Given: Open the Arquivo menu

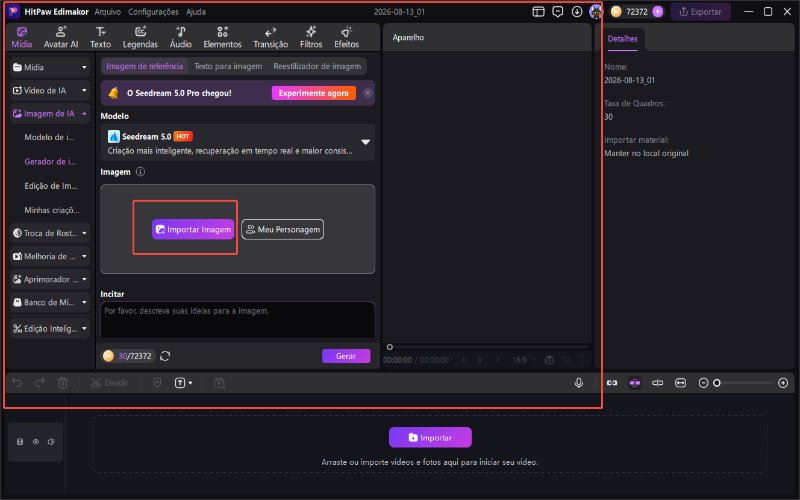Looking at the screenshot, I should pyautogui.click(x=108, y=12).
